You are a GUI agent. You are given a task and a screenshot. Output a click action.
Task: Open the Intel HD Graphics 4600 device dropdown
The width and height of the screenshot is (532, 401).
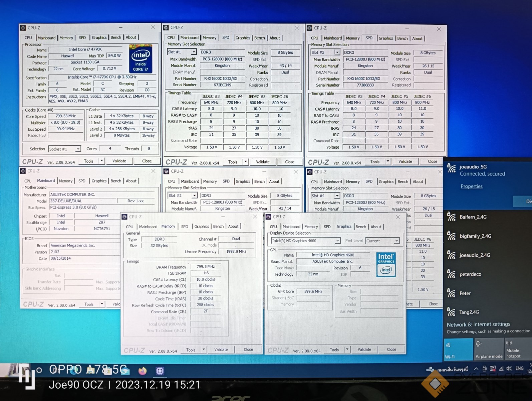337,241
